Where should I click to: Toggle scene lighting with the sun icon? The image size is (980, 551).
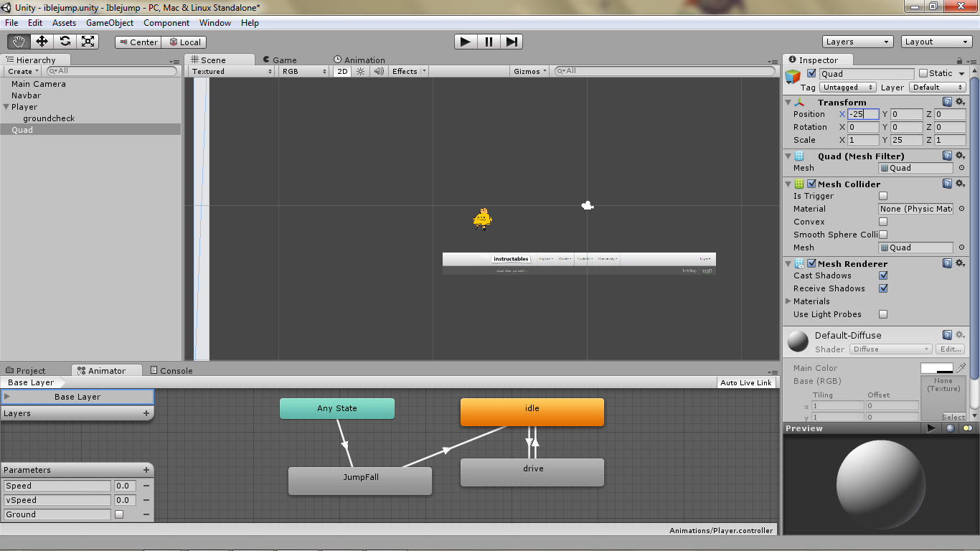359,71
